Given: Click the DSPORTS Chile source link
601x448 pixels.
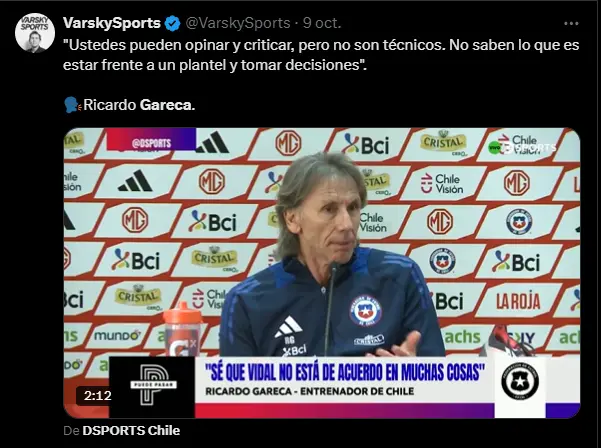Looking at the screenshot, I should [x=131, y=430].
